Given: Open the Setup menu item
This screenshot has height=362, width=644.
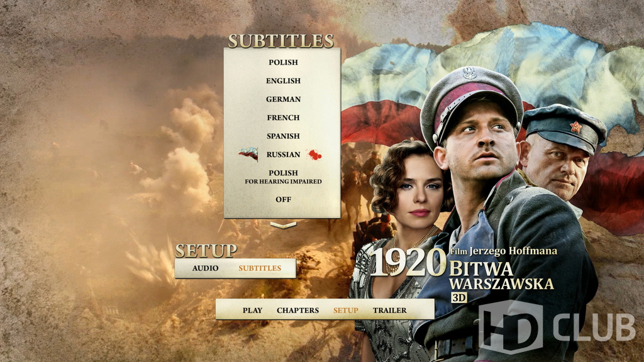Looking at the screenshot, I should click(345, 310).
